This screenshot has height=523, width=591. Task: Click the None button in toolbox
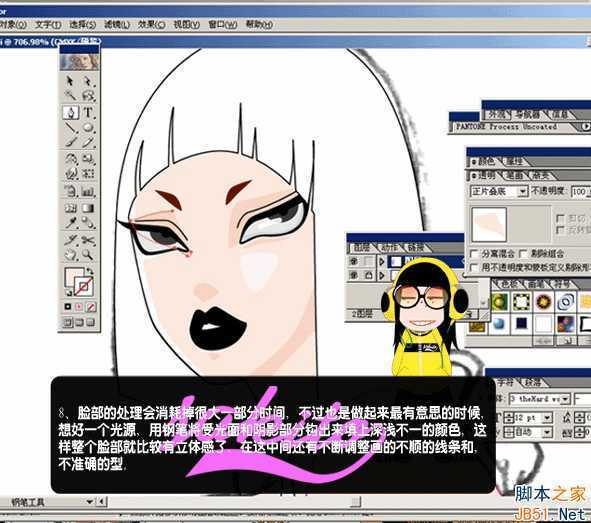(91, 307)
